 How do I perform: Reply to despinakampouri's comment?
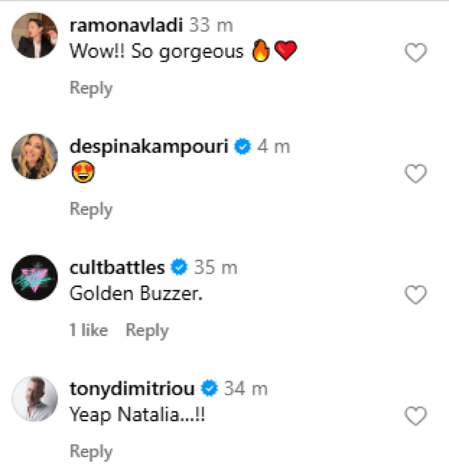91,209
